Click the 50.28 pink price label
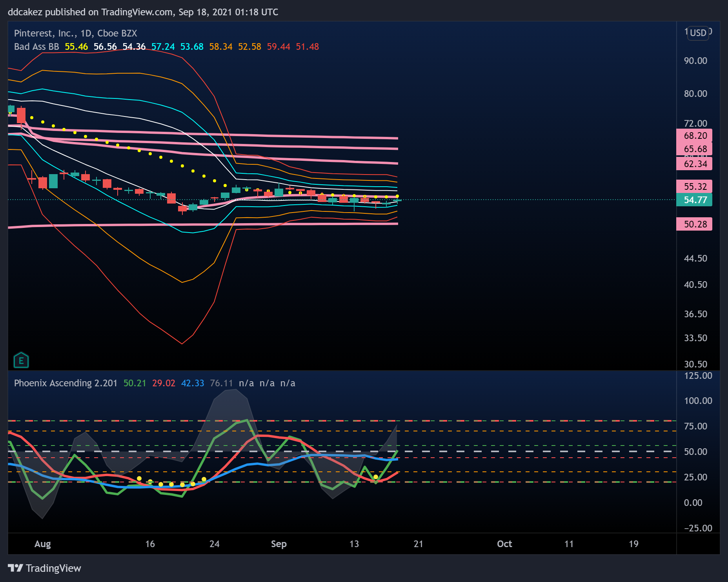 tap(695, 224)
